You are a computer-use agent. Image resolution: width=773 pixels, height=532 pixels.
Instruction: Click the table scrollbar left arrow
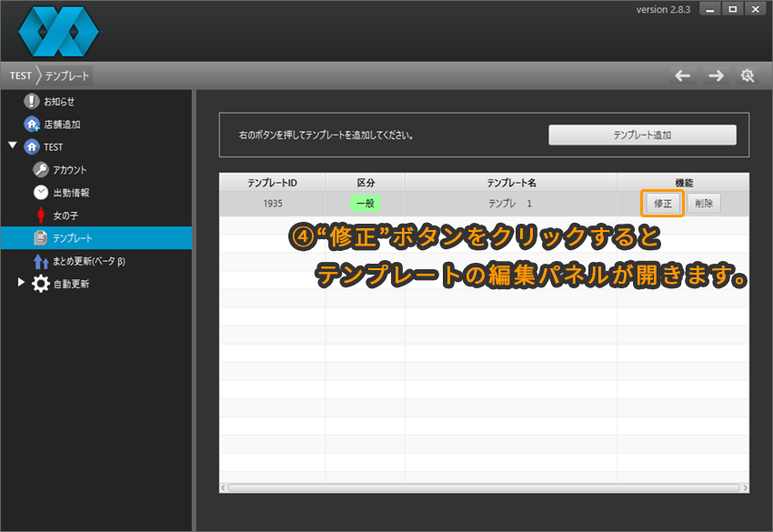tap(224, 487)
